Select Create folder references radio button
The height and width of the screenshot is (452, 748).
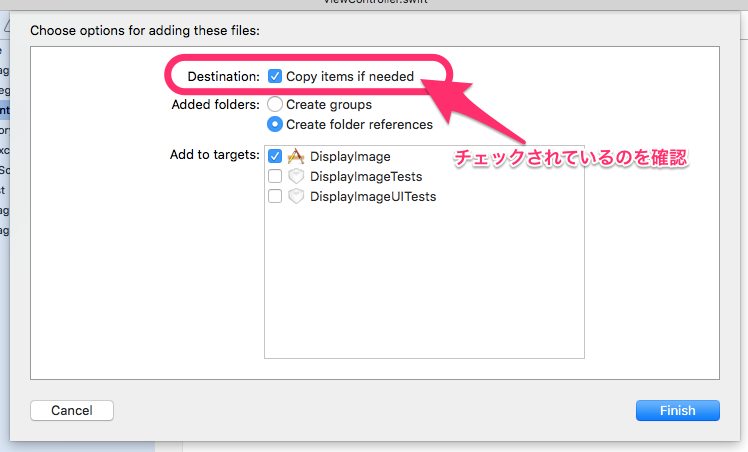(275, 124)
